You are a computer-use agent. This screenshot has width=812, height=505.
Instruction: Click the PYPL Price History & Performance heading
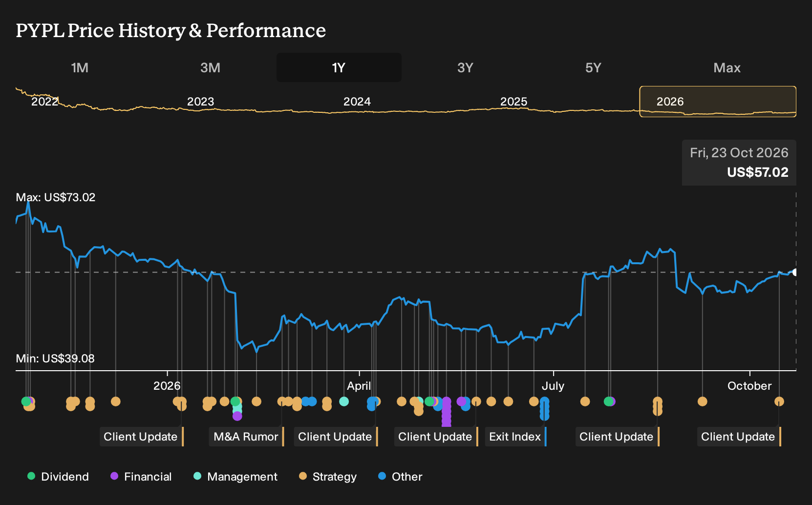(x=171, y=30)
